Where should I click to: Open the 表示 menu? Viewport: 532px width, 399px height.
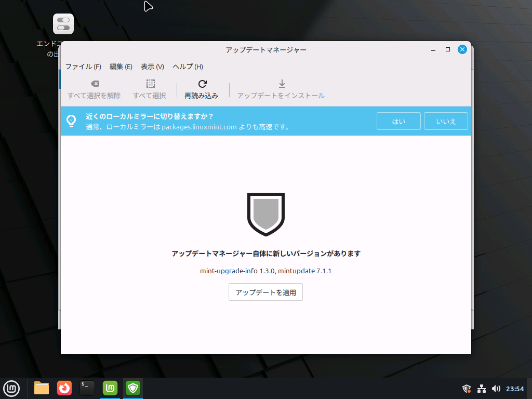coord(152,66)
